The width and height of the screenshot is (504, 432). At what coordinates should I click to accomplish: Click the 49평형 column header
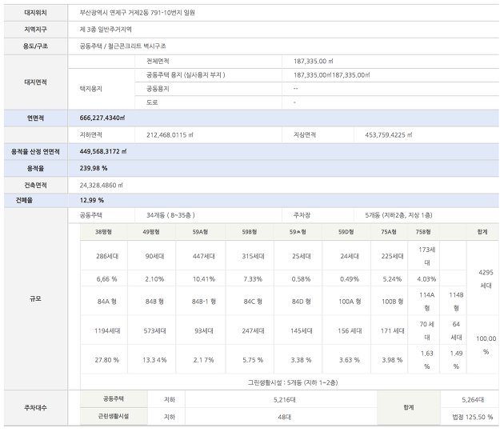click(151, 232)
